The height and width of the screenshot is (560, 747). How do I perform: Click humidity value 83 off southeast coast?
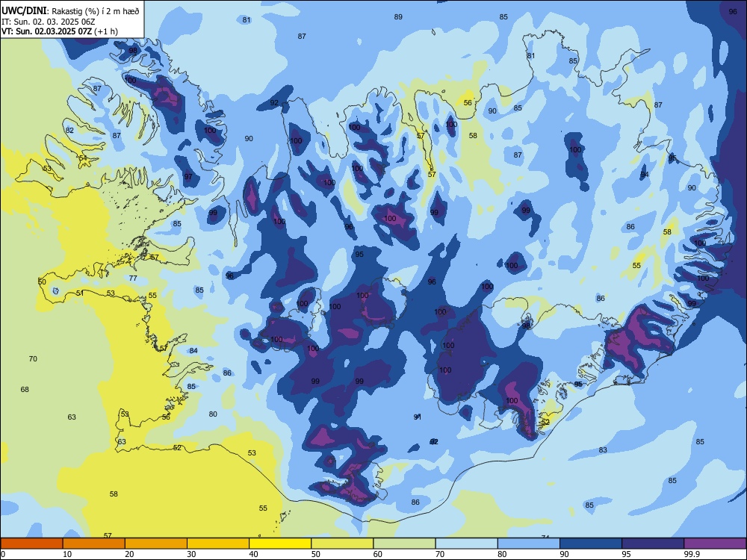point(603,450)
